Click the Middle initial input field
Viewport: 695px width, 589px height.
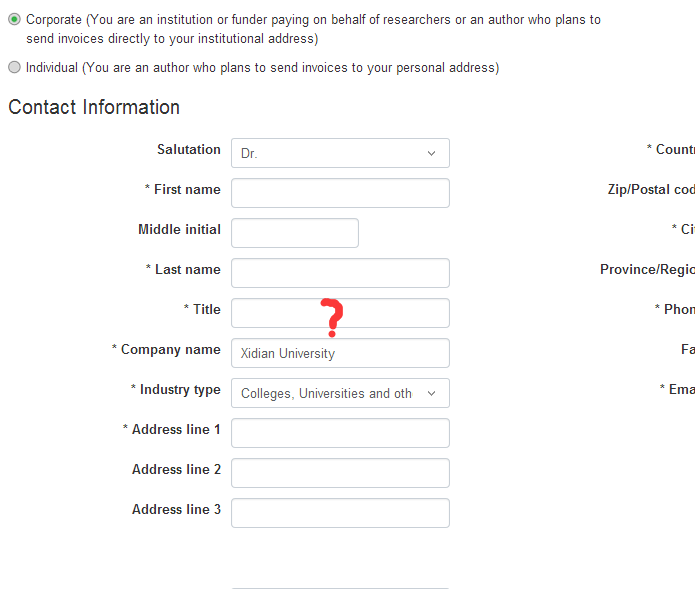[x=295, y=233]
